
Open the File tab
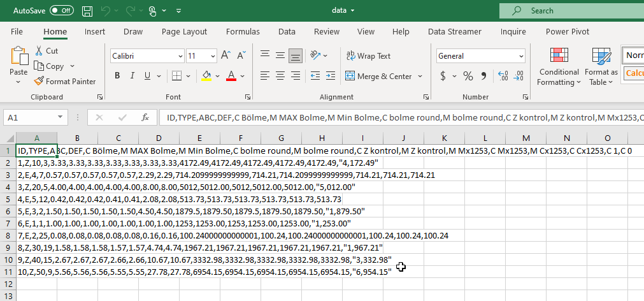point(17,32)
